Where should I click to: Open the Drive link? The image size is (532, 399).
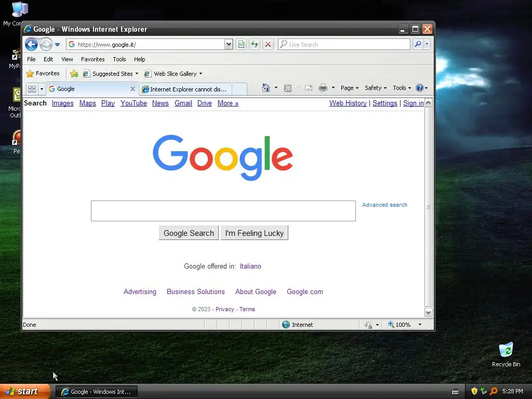point(205,103)
